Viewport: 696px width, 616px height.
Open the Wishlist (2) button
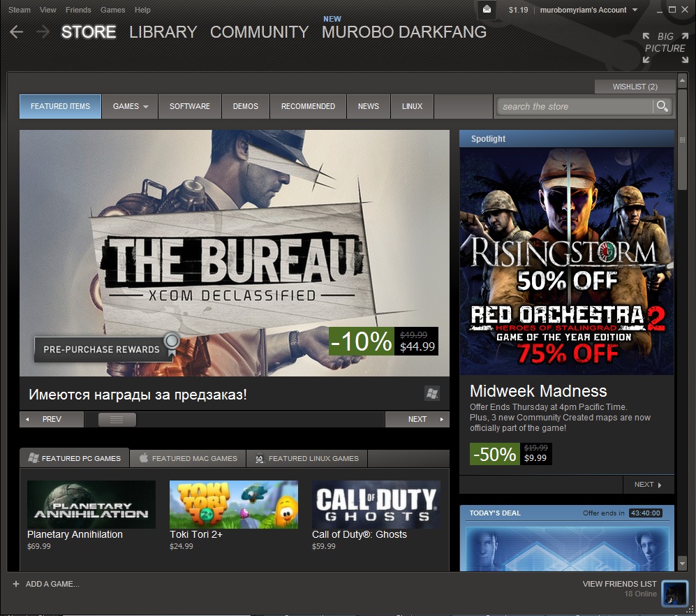pyautogui.click(x=635, y=87)
